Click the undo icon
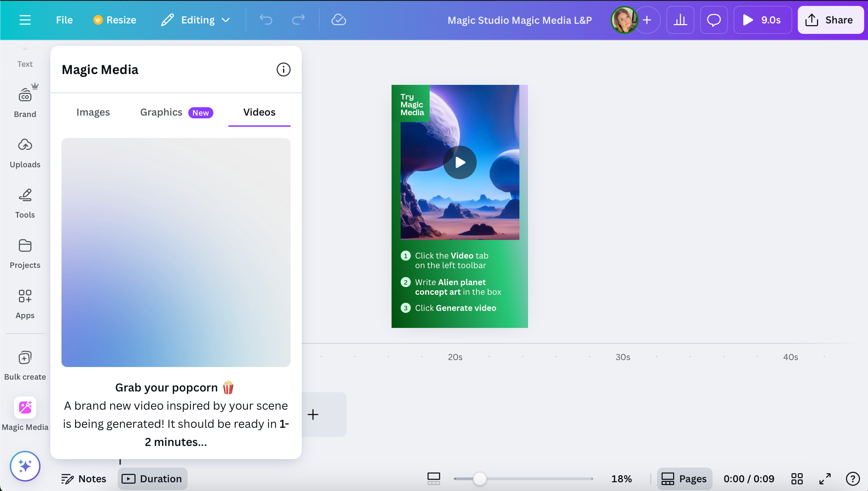This screenshot has height=491, width=868. (x=266, y=20)
